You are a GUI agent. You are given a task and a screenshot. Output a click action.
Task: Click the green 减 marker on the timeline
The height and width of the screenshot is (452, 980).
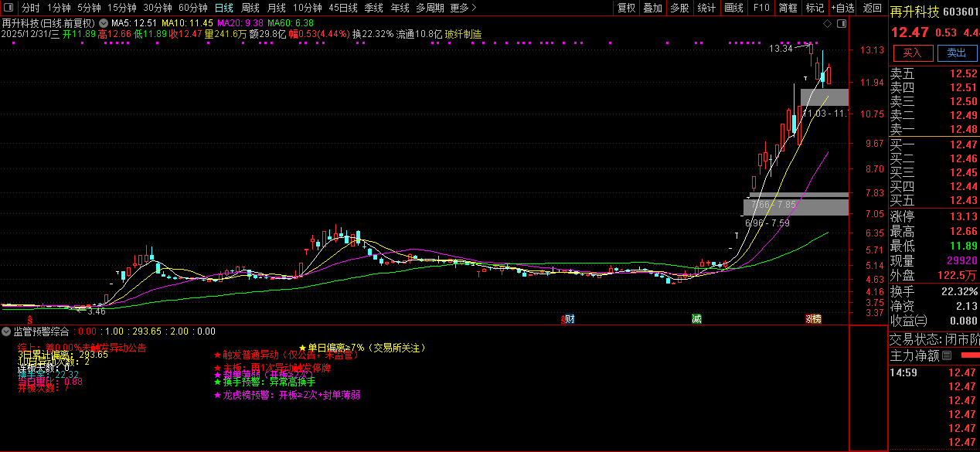coord(696,319)
